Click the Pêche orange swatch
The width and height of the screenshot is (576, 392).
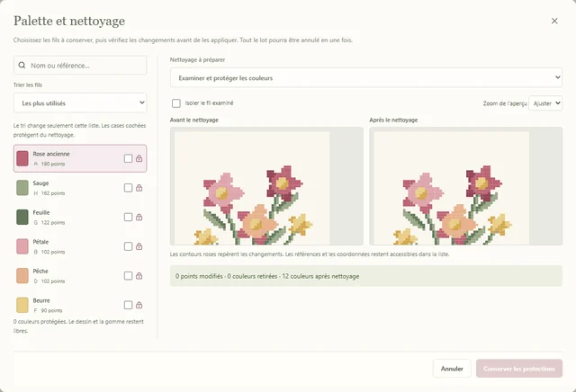pos(22,276)
